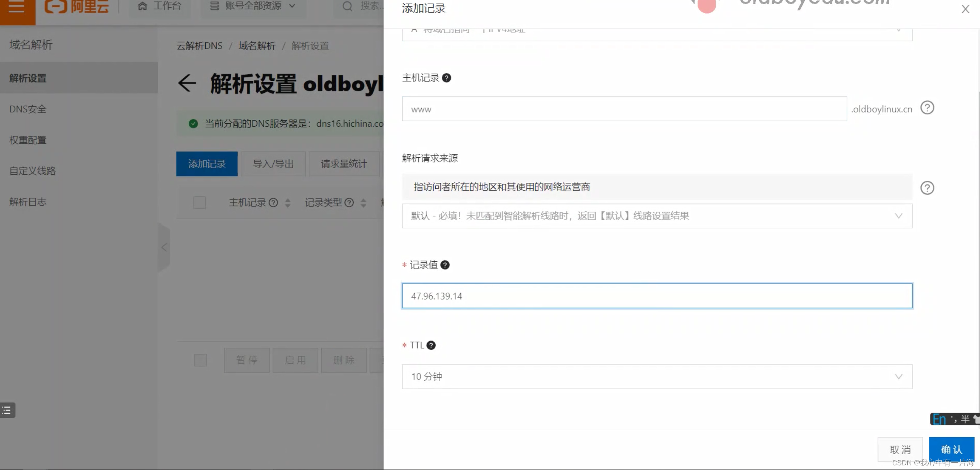
Task: Click the question mark beside 解析请求来源 description
Action: 927,188
